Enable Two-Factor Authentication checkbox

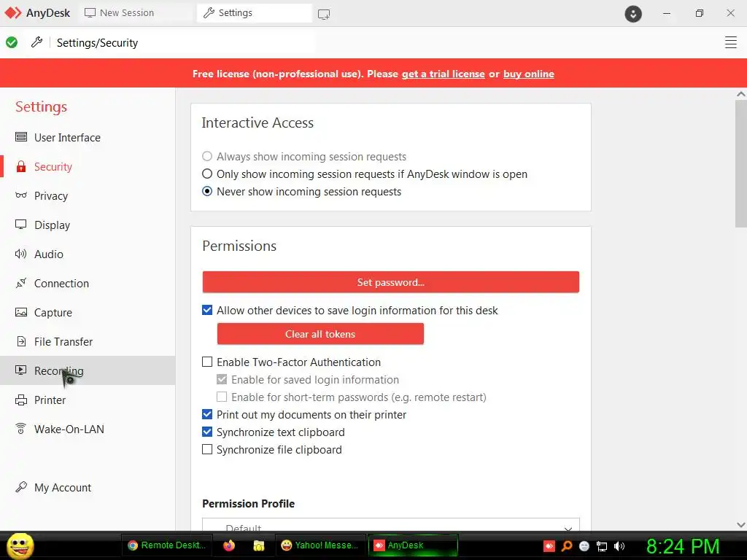click(x=207, y=362)
